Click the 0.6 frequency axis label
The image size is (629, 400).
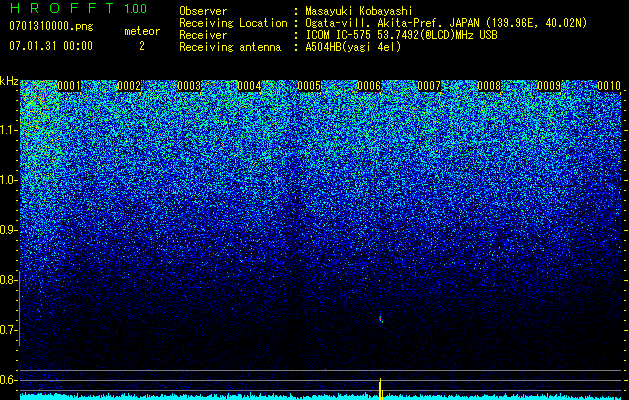pos(8,380)
